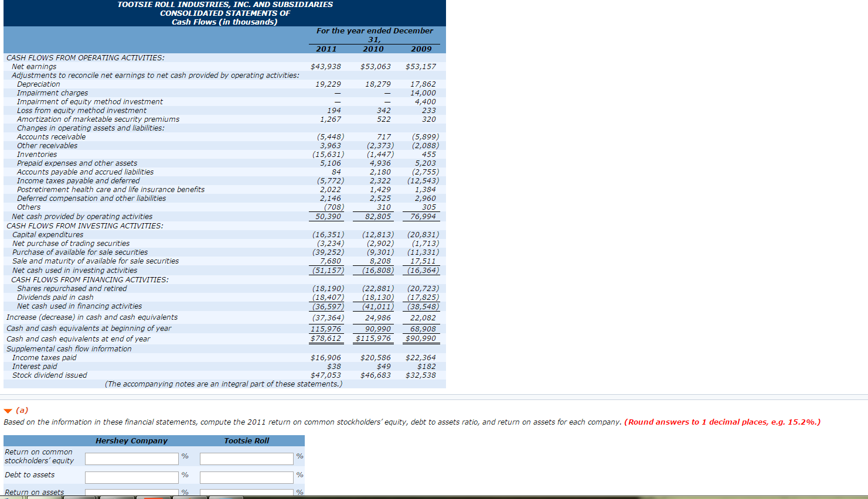The width and height of the screenshot is (868, 499).
Task: Click the 'Stock dividend issued' label
Action: [x=49, y=375]
